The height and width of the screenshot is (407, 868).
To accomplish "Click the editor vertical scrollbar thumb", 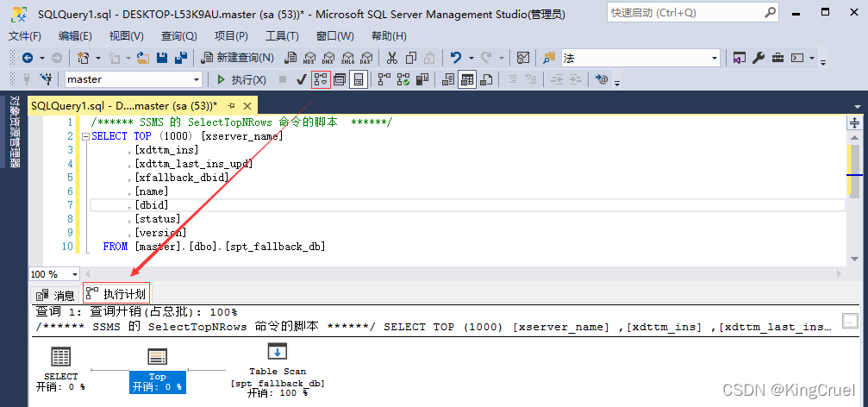I will coord(855,170).
